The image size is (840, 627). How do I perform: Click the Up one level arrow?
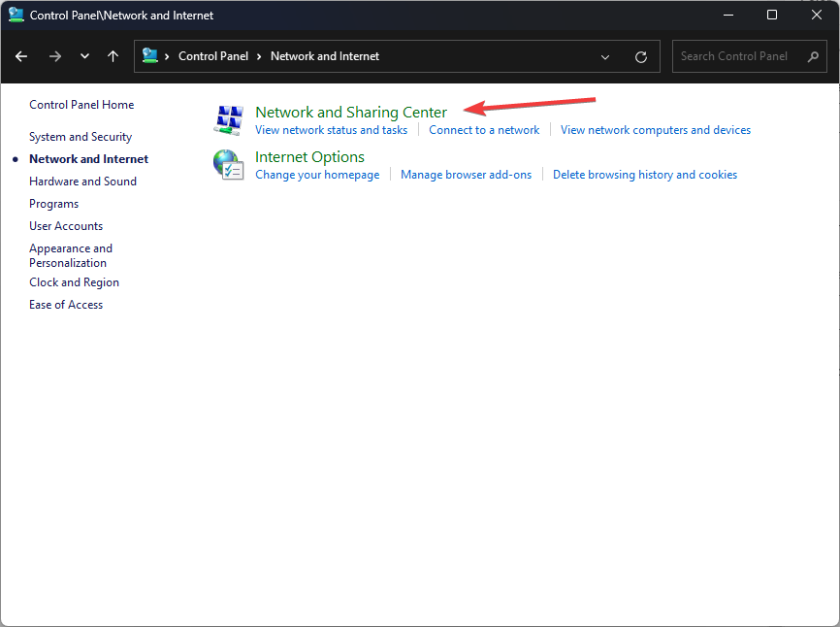(x=113, y=56)
